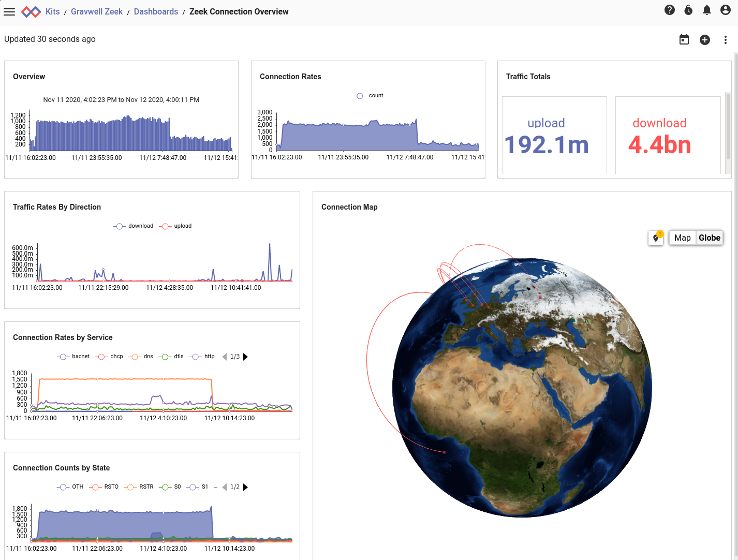Viewport: 738px width, 560px height.
Task: Navigate to Dashboards breadcrumb link
Action: [x=156, y=11]
